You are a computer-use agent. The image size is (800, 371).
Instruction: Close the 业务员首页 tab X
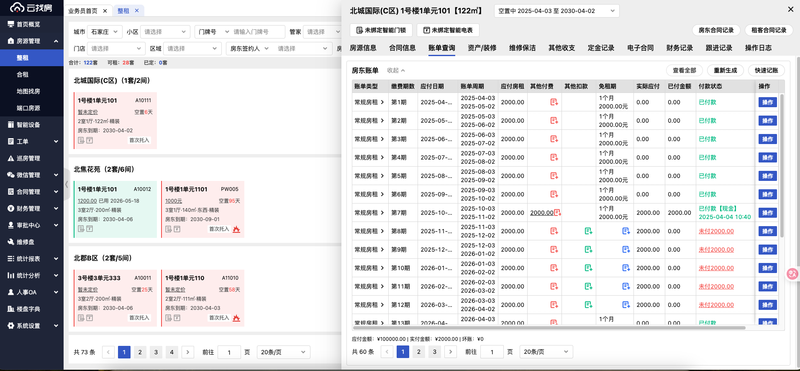pyautogui.click(x=105, y=10)
